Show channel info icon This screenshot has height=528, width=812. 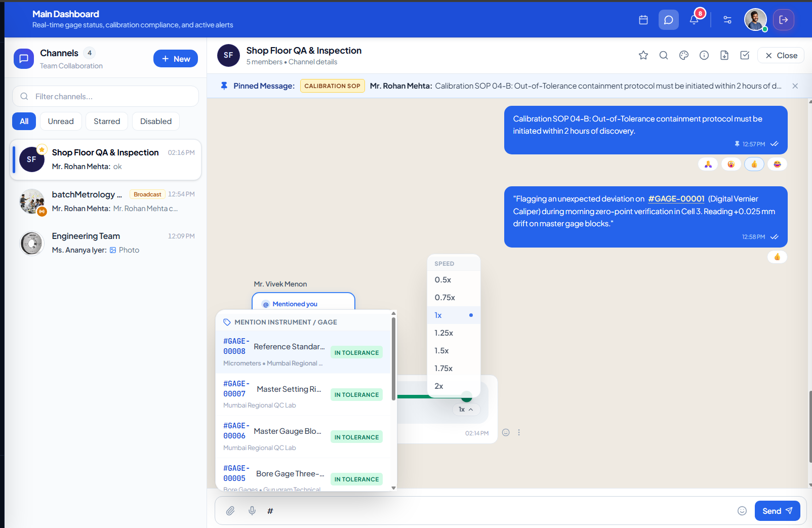(x=704, y=55)
